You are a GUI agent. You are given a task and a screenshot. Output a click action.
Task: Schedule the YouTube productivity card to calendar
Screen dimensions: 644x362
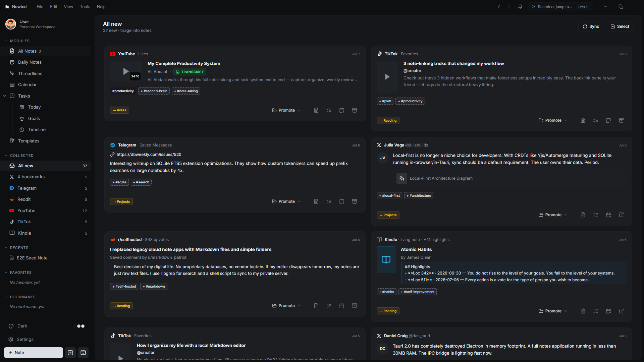coord(342,110)
